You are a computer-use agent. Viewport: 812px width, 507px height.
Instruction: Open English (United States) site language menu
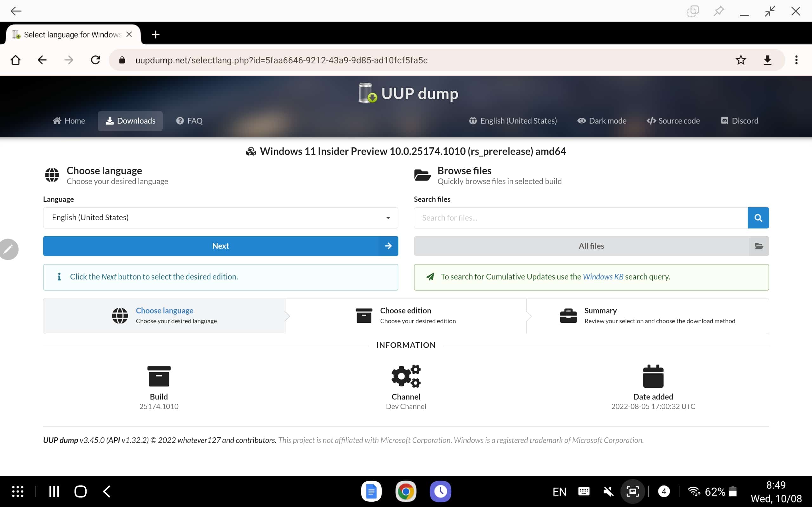(x=513, y=121)
